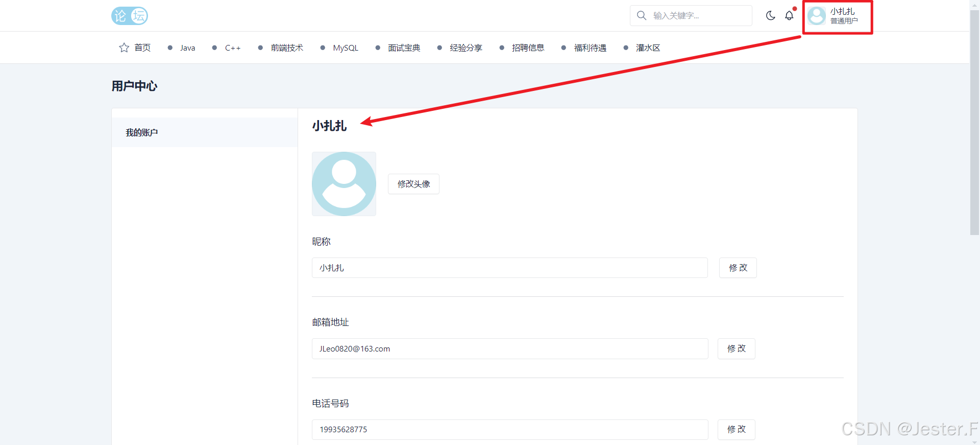Click the 修改头像 button
The height and width of the screenshot is (445, 980).
click(x=413, y=184)
